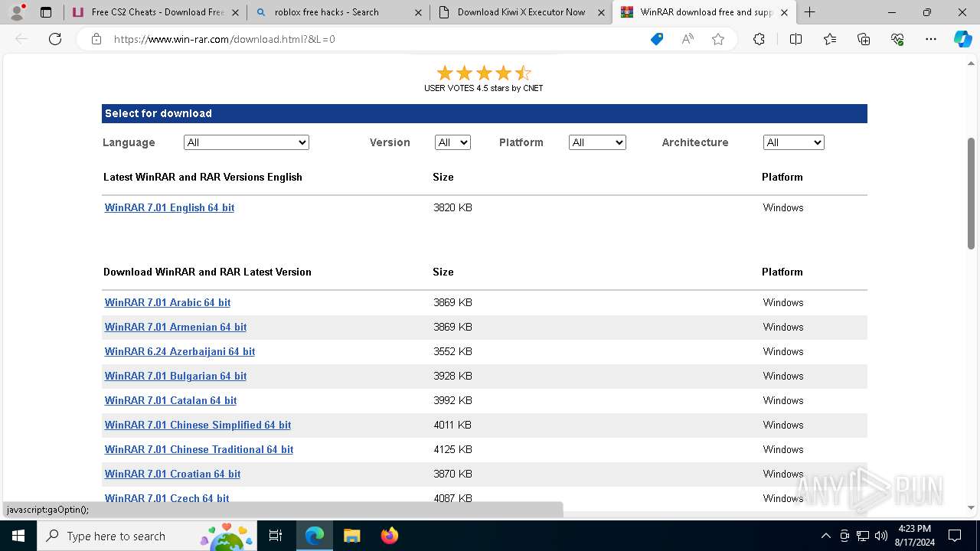
Task: Open the shopping price tag icon
Action: [657, 39]
